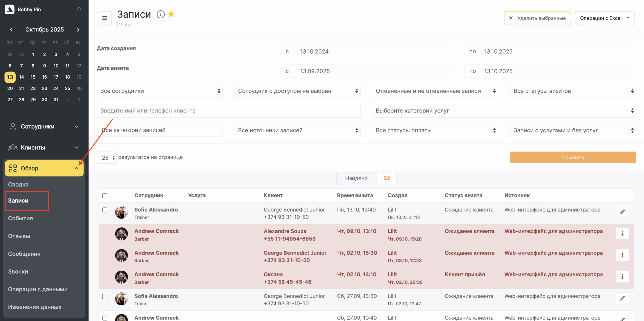Screen dimensions: 644x321
Task: Go to next month in calendar
Action: click(78, 30)
